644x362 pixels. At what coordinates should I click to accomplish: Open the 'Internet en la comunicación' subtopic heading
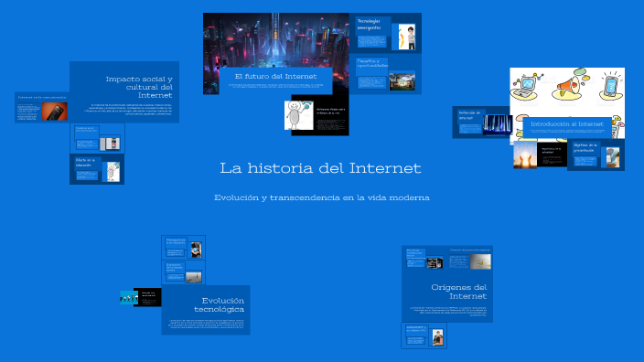click(42, 97)
